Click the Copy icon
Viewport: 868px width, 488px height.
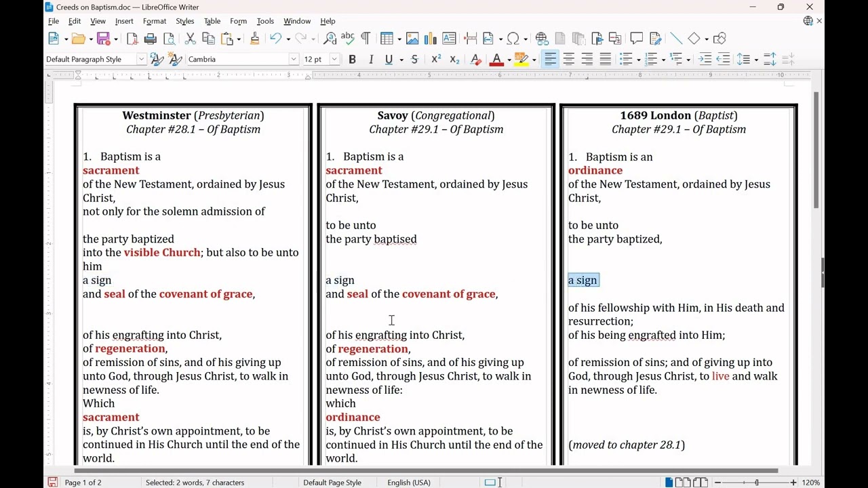[209, 39]
